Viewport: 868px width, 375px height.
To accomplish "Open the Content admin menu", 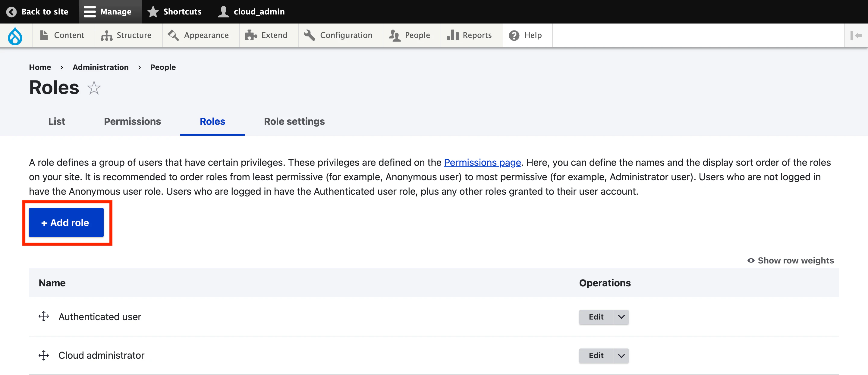I will 63,35.
